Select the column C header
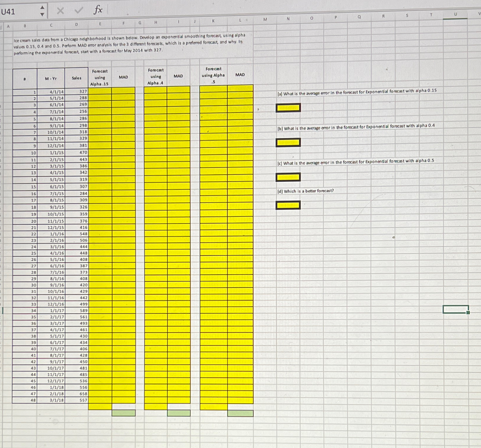Screen dimensions: 481x448 [51, 25]
